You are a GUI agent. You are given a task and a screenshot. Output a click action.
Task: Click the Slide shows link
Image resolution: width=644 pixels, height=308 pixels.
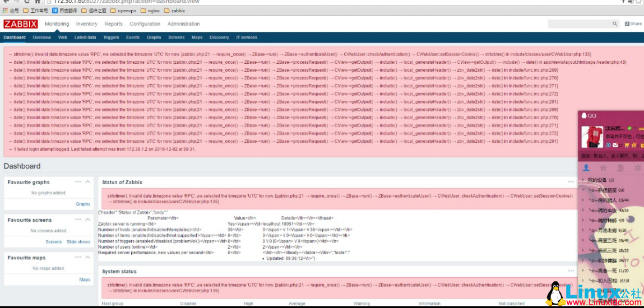coord(78,242)
